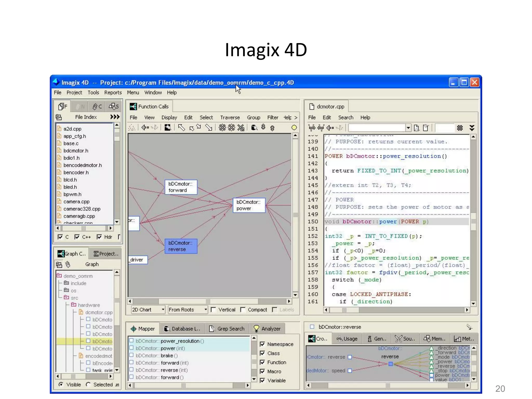Click the small up-left arrow graph tool

click(x=191, y=128)
